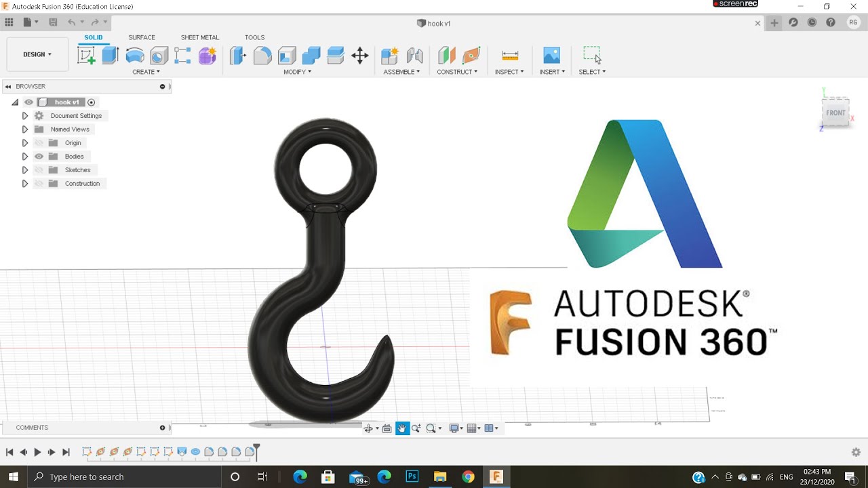
Task: Click the FRONT face of ViewCube
Action: (835, 113)
